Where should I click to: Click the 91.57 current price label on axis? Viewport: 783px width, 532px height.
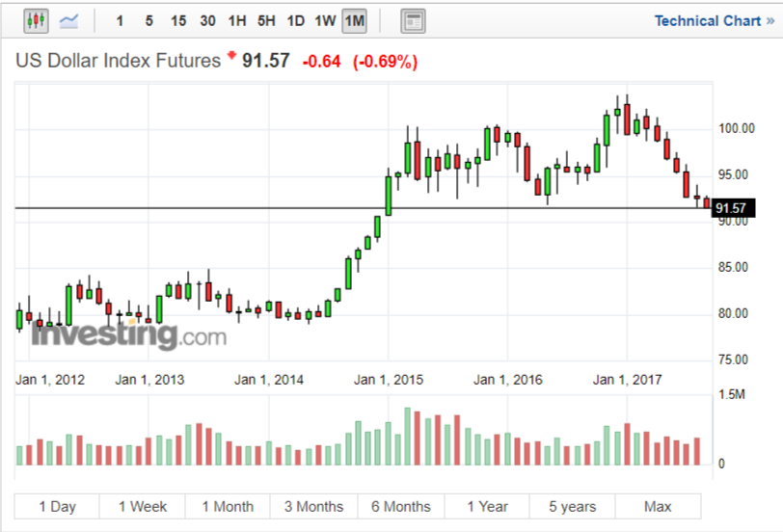(x=732, y=208)
